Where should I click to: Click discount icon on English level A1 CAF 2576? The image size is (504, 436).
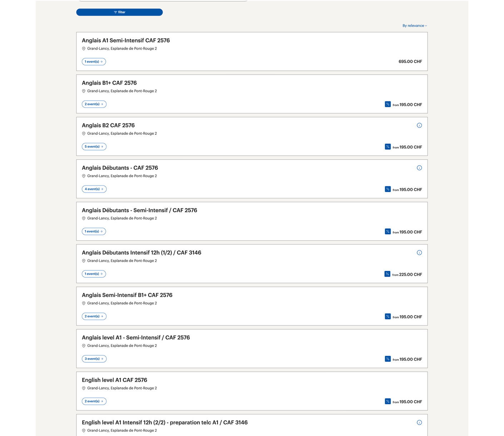coord(388,401)
